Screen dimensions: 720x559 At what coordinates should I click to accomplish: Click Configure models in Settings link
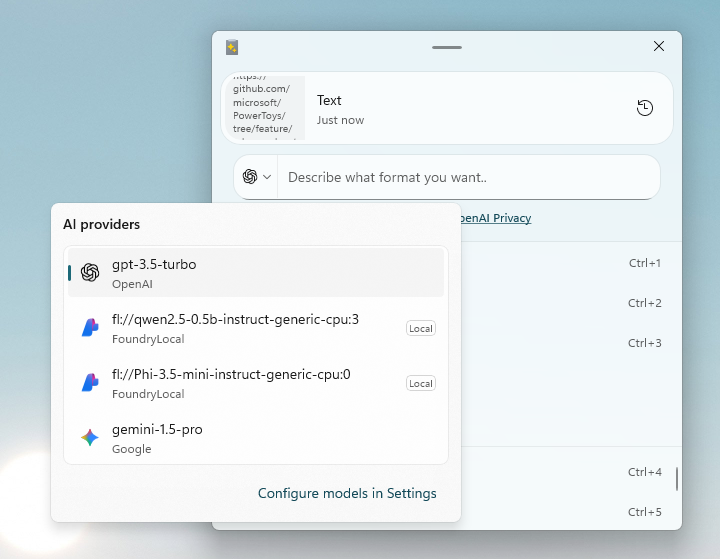click(347, 493)
